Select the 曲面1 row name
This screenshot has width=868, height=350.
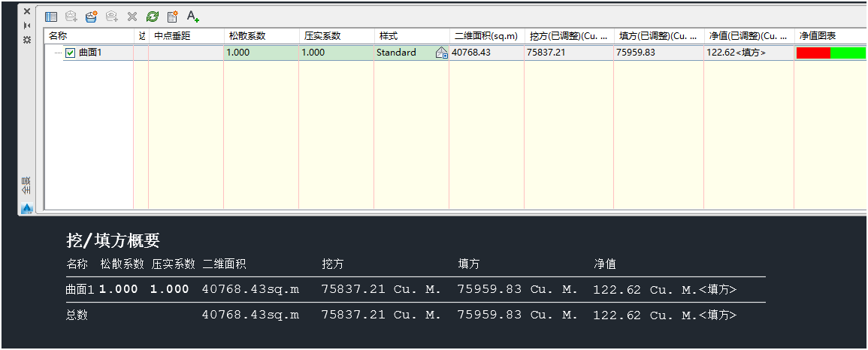click(90, 53)
